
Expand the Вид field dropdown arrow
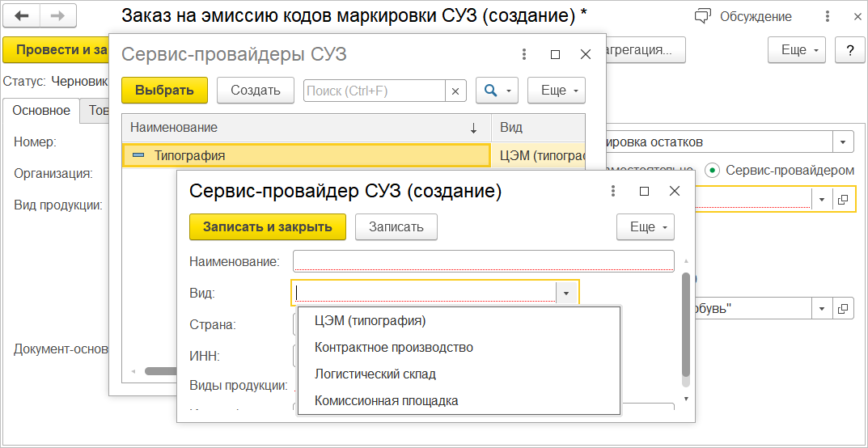568,293
